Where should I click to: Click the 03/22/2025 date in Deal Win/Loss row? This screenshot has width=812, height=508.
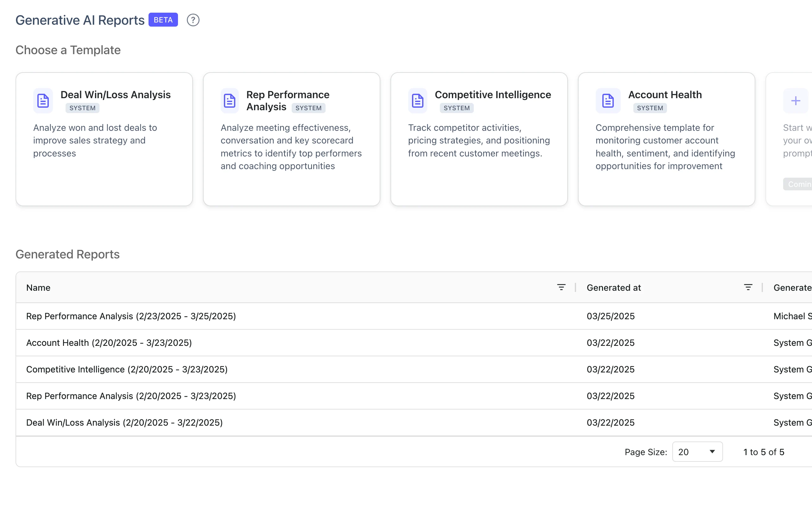pos(611,422)
